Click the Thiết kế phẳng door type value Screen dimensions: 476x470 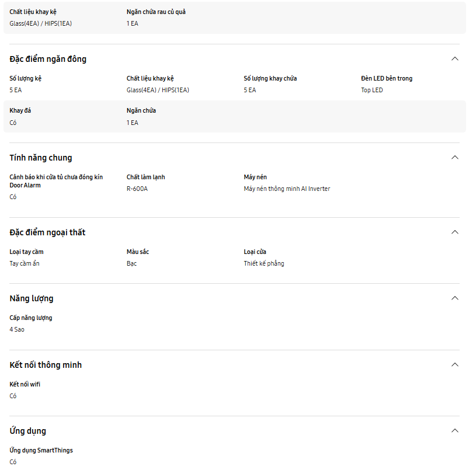coord(264,263)
